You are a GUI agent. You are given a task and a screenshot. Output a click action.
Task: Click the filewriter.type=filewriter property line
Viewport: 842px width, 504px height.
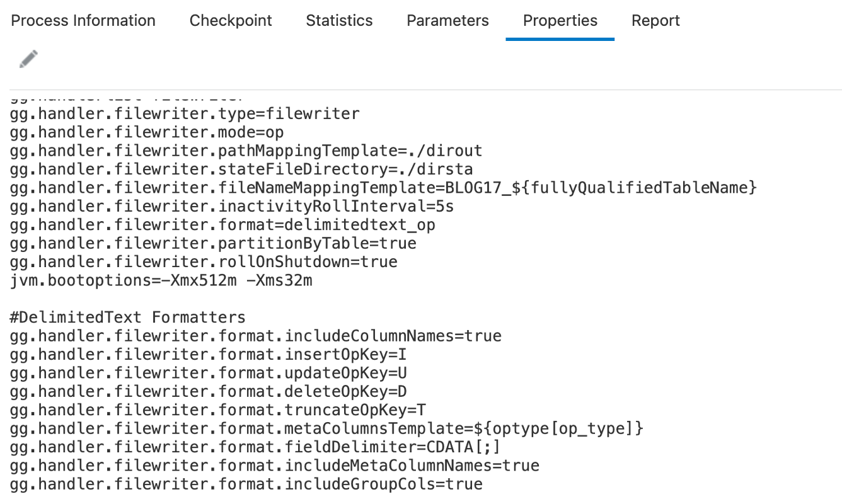coord(185,114)
